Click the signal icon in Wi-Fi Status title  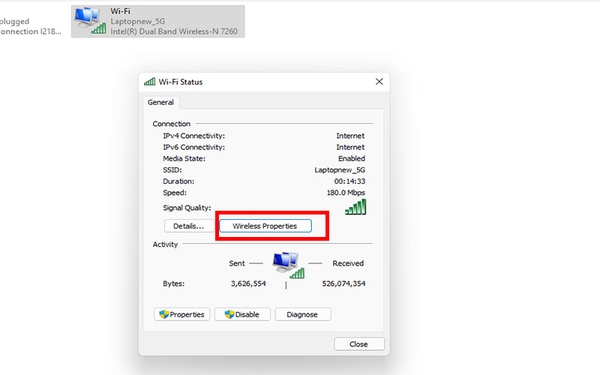point(150,82)
